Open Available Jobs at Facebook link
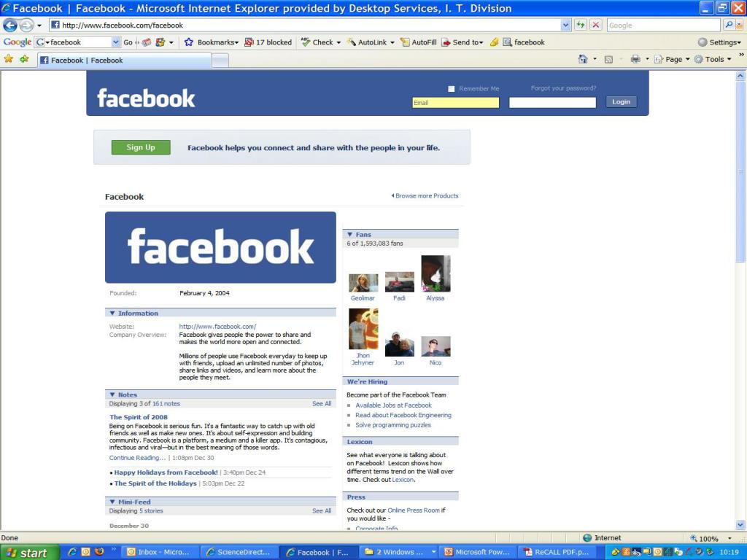This screenshot has height=560, width=747. pos(393,405)
